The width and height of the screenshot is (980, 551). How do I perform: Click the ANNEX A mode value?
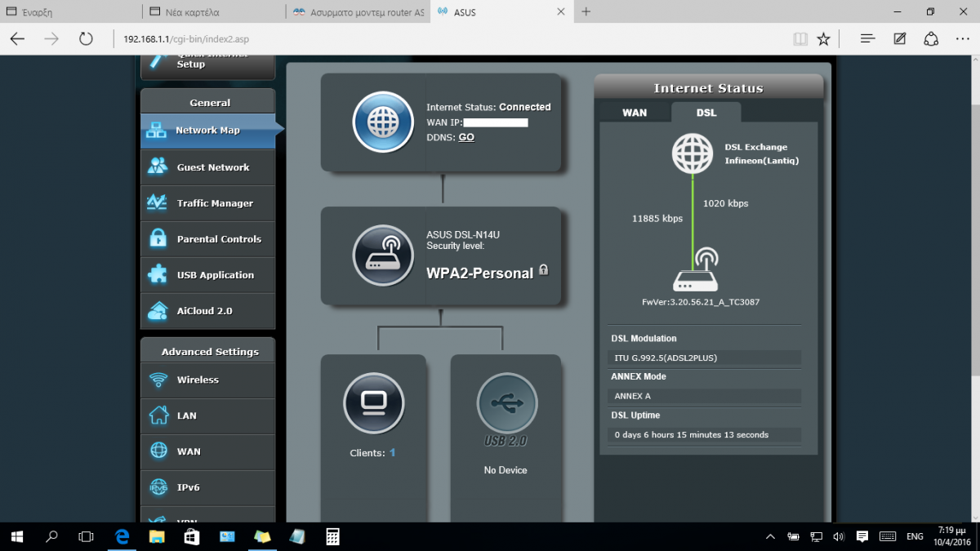click(706, 396)
